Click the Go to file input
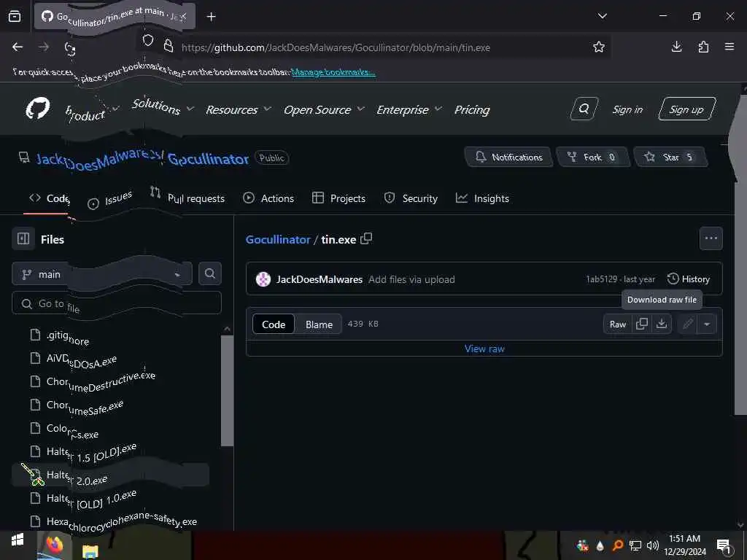The image size is (747, 560). pos(117,303)
